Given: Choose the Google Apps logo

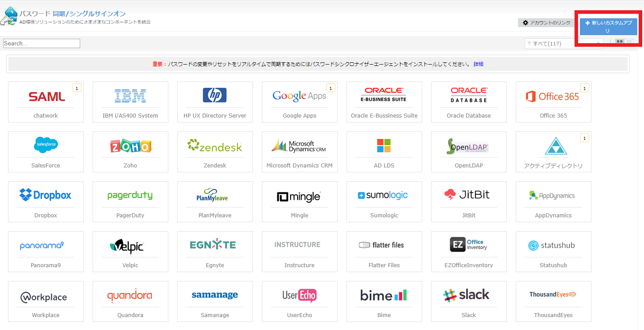Looking at the screenshot, I should (x=299, y=96).
